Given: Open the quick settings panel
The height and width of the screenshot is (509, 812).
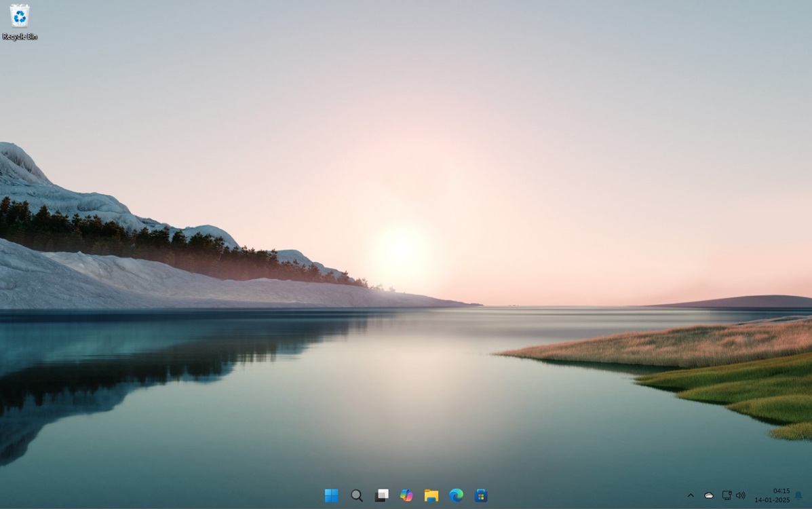Looking at the screenshot, I should coord(733,495).
